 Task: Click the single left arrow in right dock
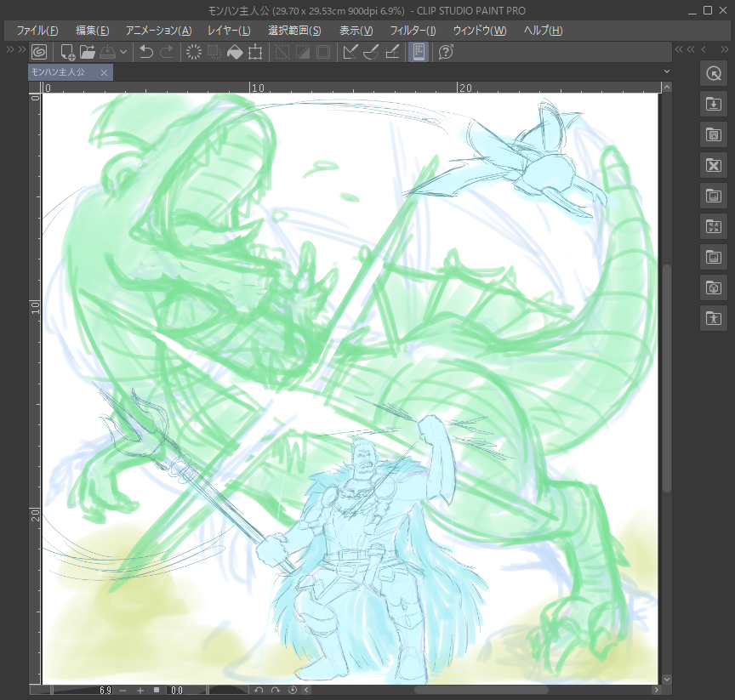[704, 49]
